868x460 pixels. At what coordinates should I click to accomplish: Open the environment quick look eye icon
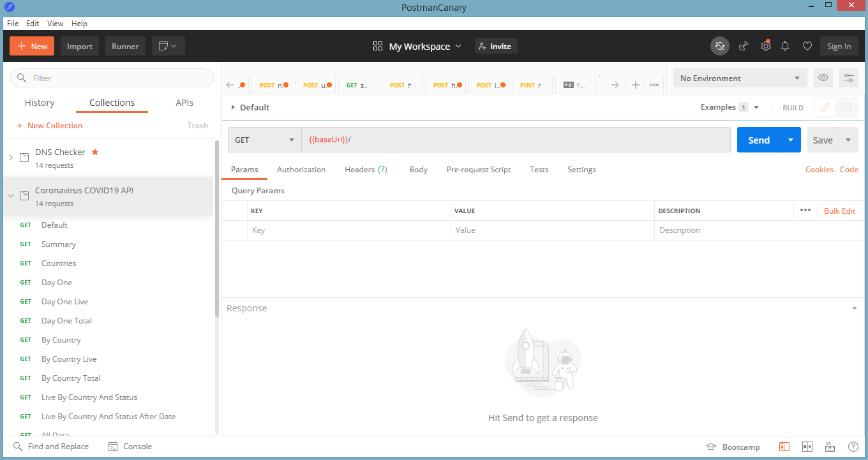pyautogui.click(x=823, y=77)
